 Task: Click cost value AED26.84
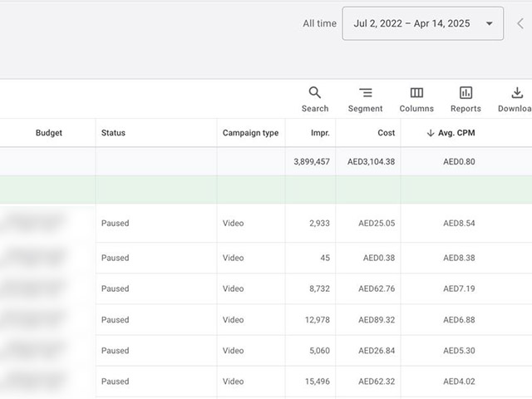[x=377, y=351]
